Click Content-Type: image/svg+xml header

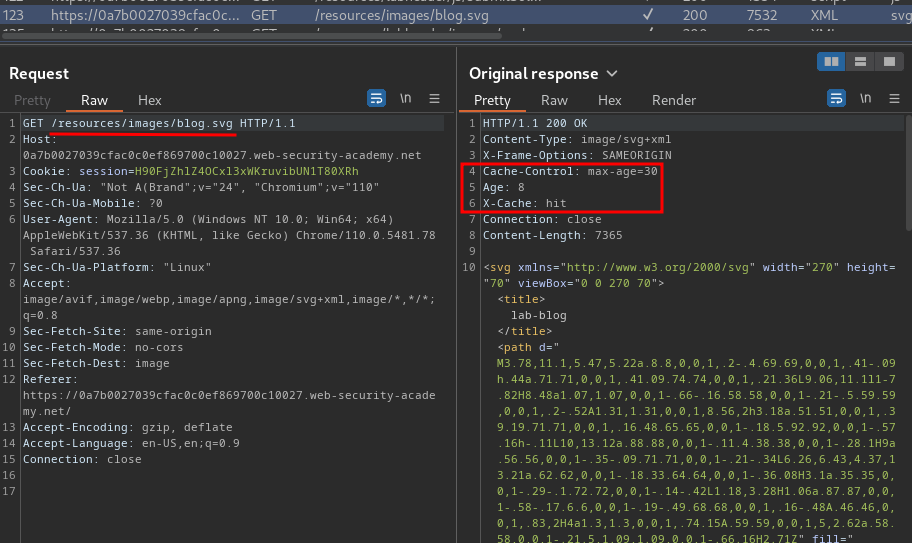[x=577, y=140]
